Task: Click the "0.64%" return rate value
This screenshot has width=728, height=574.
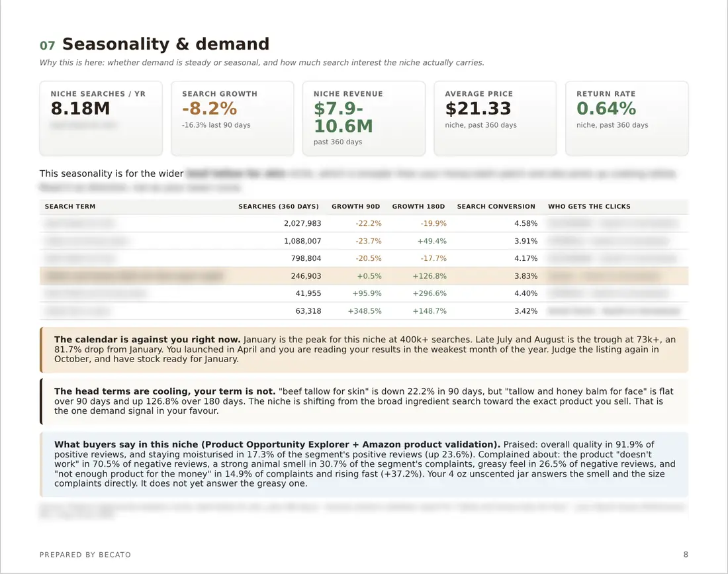Action: 606,108
